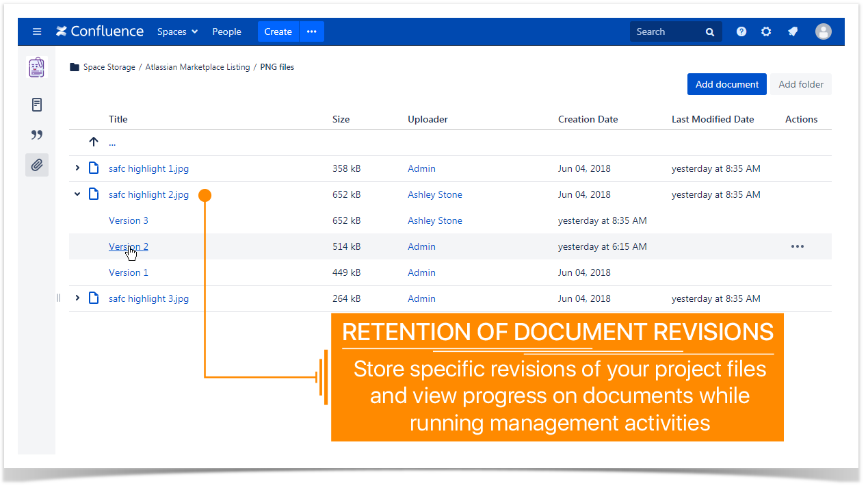The image size is (868, 488).
Task: Open the People menu item
Action: click(x=226, y=31)
